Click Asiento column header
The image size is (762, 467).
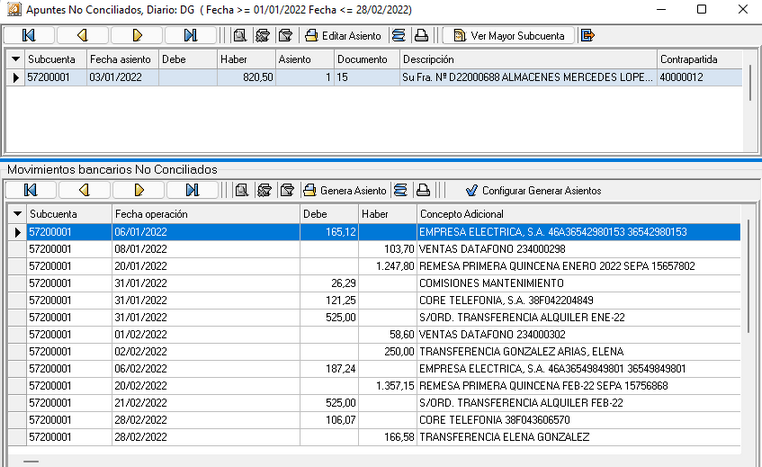click(305, 59)
